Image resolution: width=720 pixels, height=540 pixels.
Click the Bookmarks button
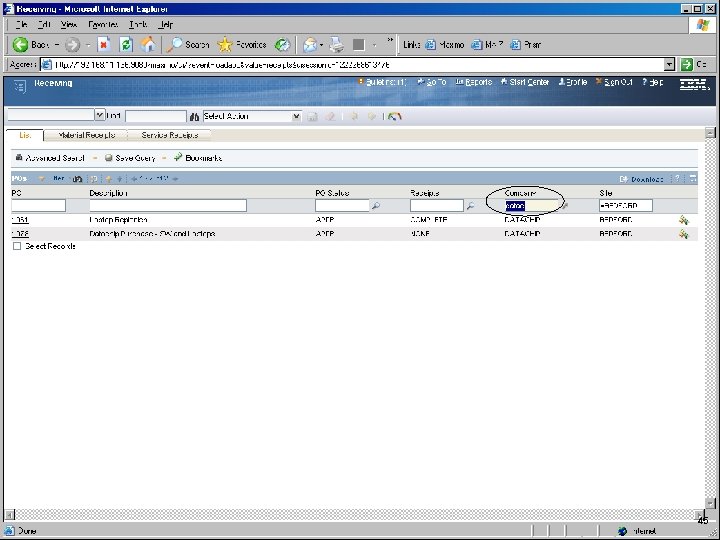pyautogui.click(x=198, y=158)
